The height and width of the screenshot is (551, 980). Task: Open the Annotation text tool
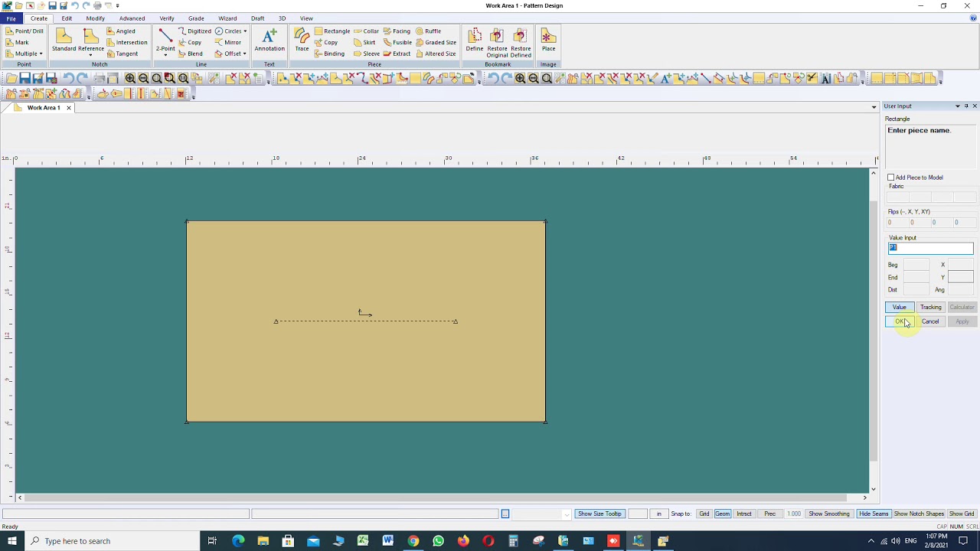click(269, 41)
